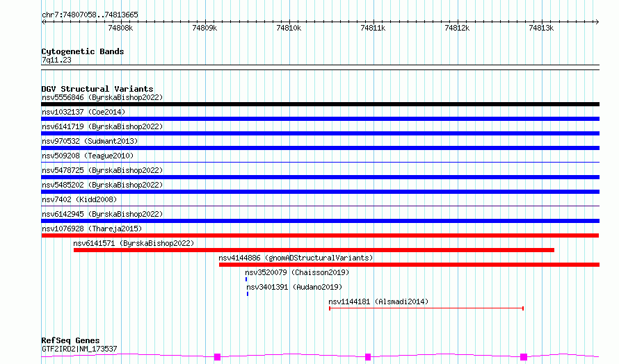The height and width of the screenshot is (364, 619).
Task: Click the nsv6141571 (ByrskaBishop2022) label
Action: tap(134, 243)
